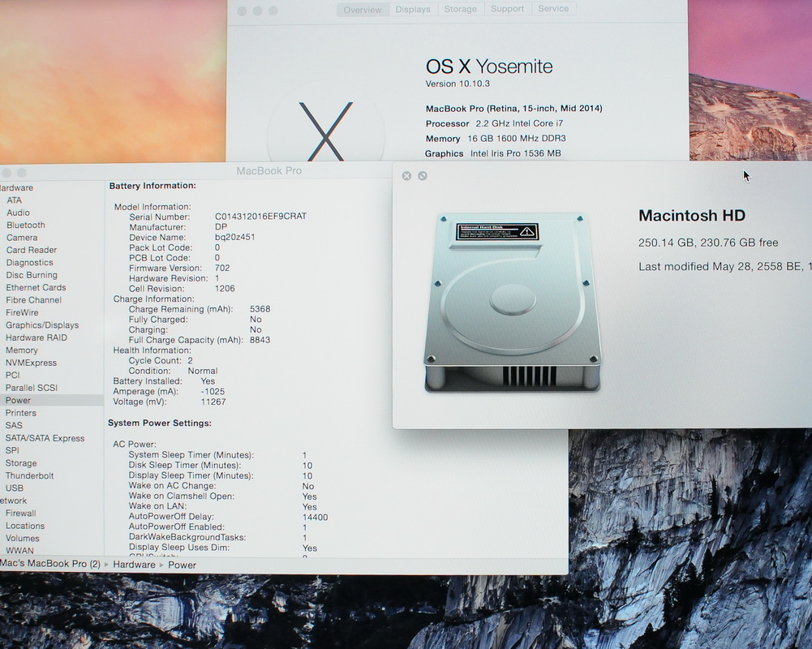812x649 pixels.
Task: Click Full Charge Capacity value 8843
Action: coord(260,340)
